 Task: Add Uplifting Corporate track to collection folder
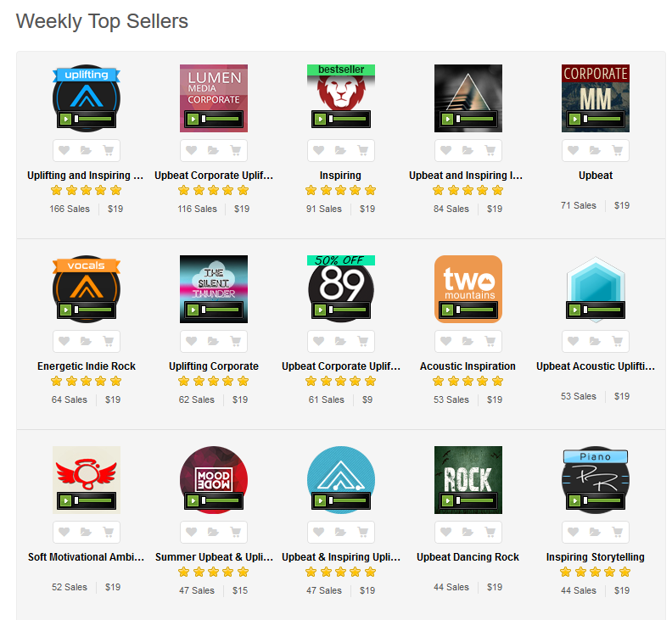[x=213, y=341]
